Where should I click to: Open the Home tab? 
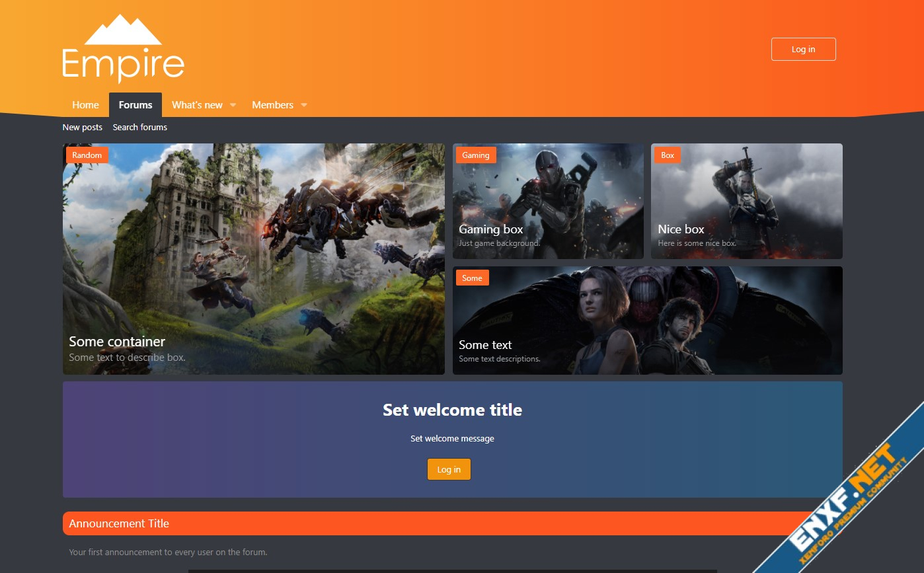point(85,105)
